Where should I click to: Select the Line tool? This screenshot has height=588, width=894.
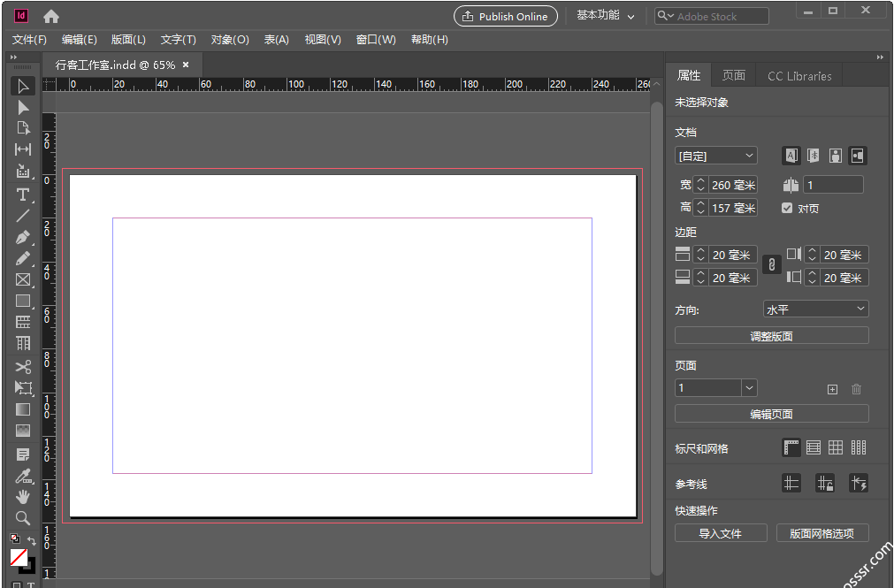23,216
